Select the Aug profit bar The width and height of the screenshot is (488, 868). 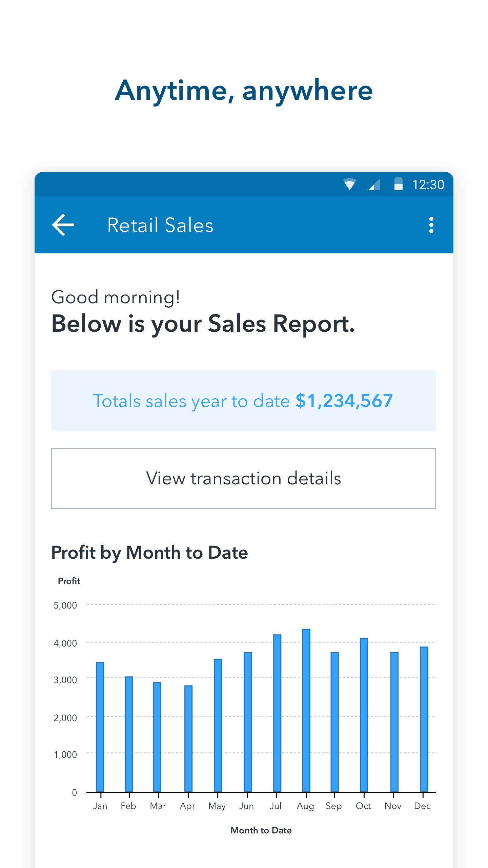(x=306, y=710)
